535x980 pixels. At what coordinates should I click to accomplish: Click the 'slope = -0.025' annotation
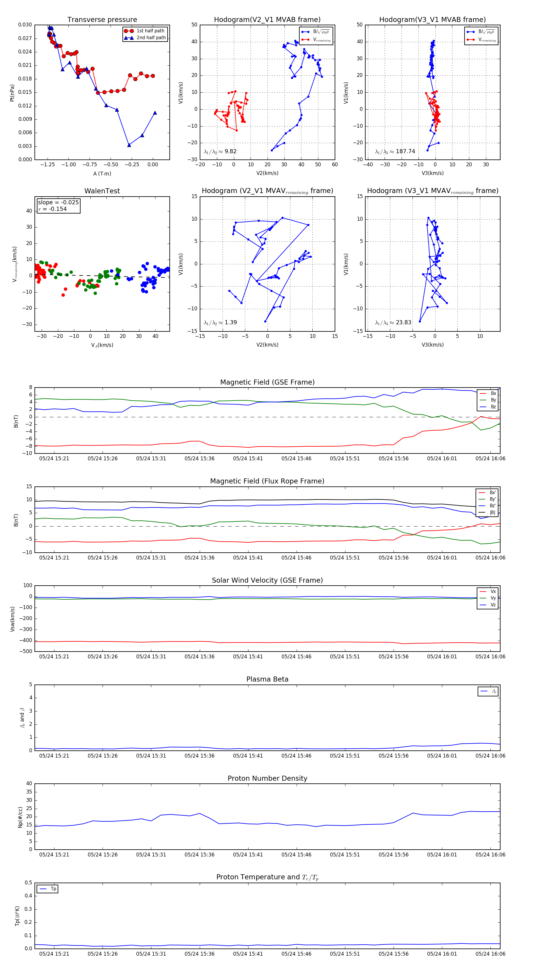point(58,203)
